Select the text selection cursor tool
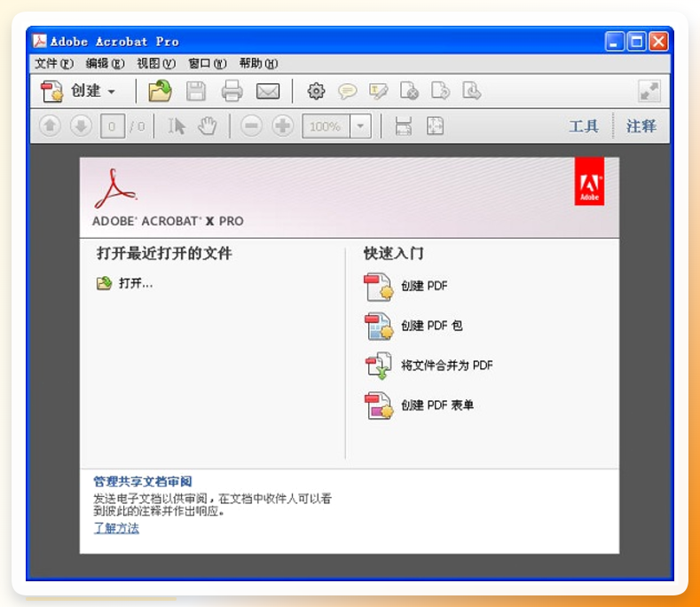The width and height of the screenshot is (700, 607). [177, 126]
